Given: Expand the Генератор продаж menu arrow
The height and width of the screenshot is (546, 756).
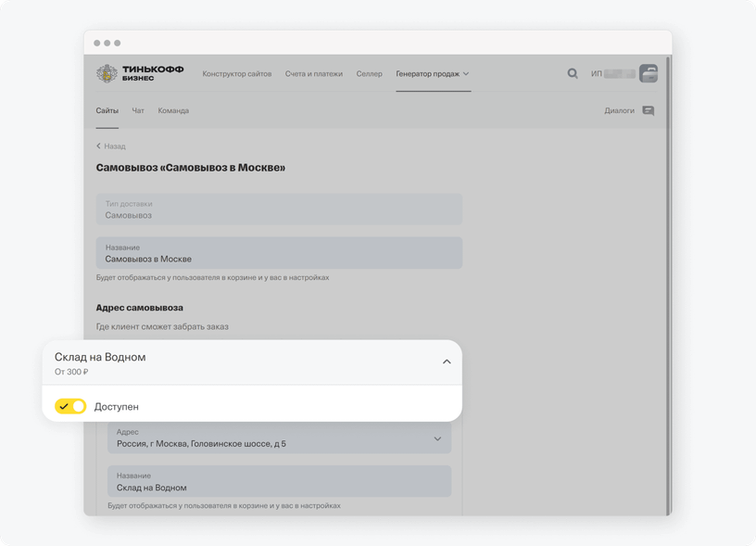Looking at the screenshot, I should (466, 74).
